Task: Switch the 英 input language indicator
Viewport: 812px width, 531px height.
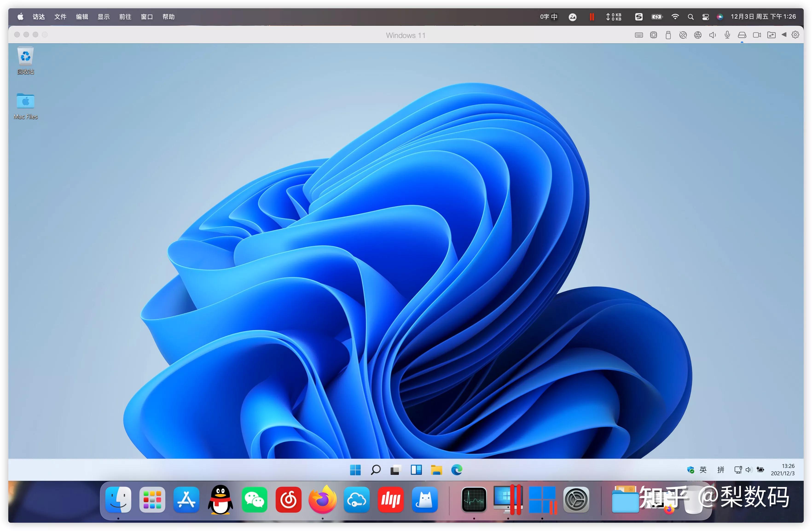Action: point(703,470)
